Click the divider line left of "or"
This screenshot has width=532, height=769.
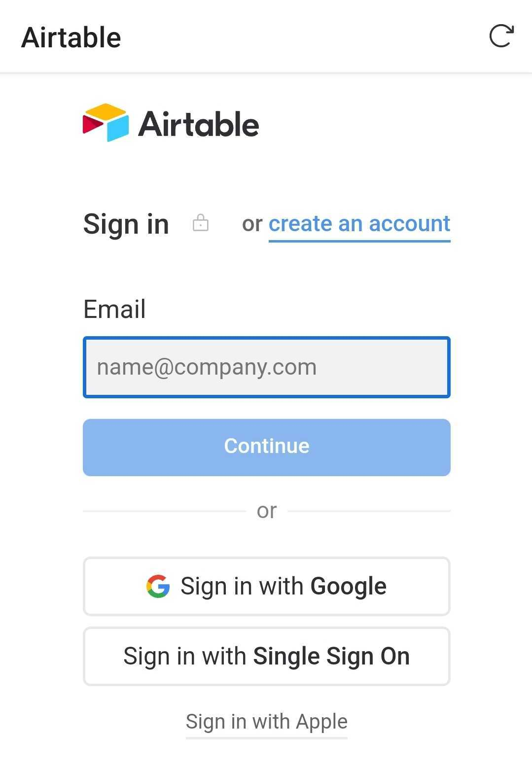pyautogui.click(x=164, y=511)
